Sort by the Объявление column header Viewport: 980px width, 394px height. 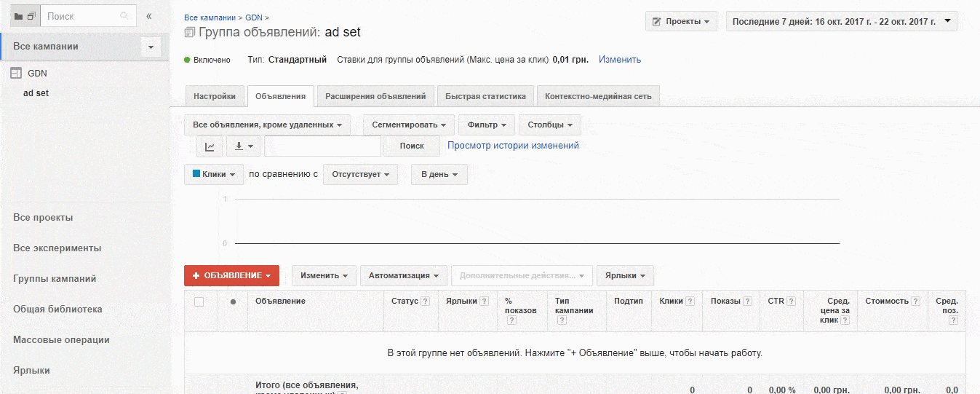(280, 301)
